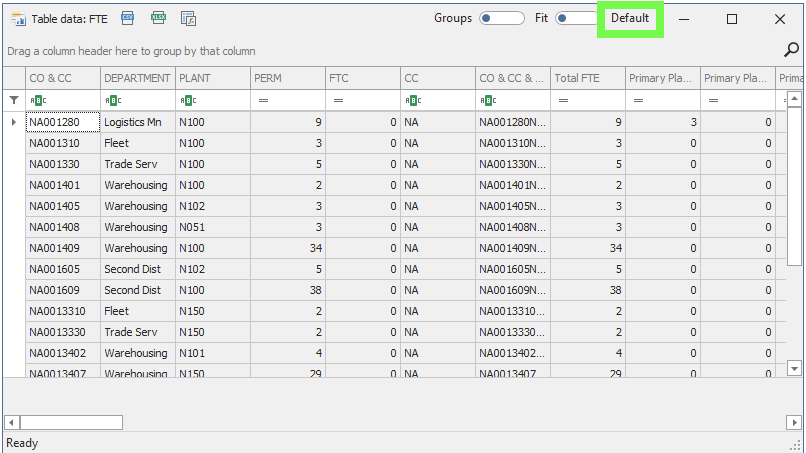Open equals filter operator for PERM column
The height and width of the screenshot is (453, 806).
point(263,100)
